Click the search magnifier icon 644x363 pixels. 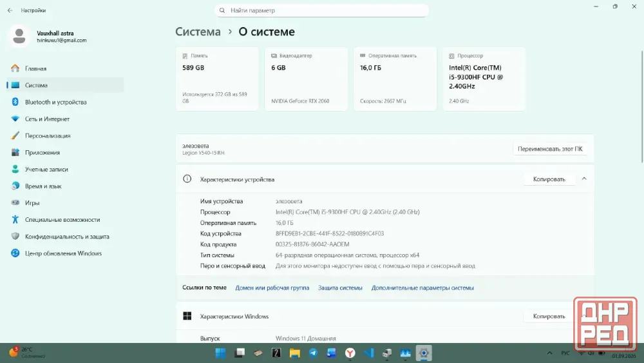(222, 10)
